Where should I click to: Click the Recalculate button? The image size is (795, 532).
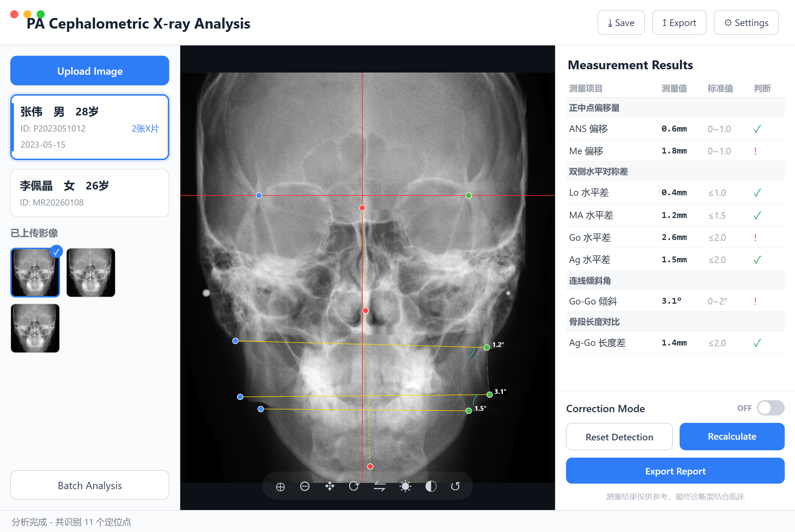[732, 437]
